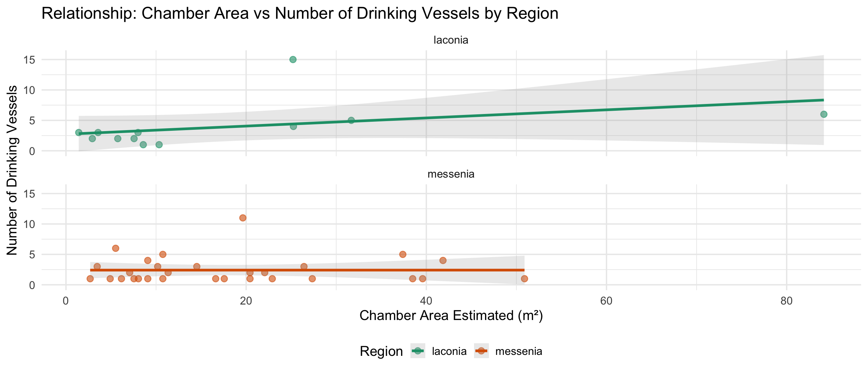Click the "Chamber Area Estimated (m²)" axis title

point(451,315)
